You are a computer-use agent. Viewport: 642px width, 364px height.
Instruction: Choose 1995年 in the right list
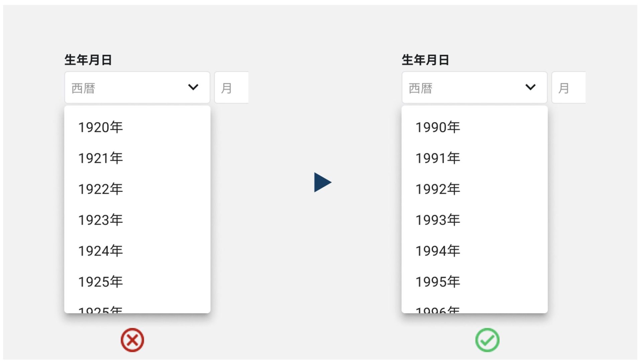438,282
